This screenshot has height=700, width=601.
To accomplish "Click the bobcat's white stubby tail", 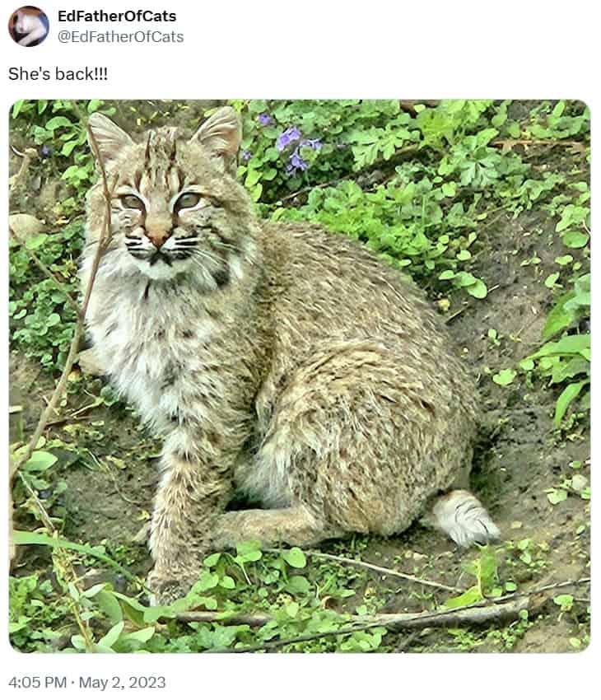I will pyautogui.click(x=464, y=517).
